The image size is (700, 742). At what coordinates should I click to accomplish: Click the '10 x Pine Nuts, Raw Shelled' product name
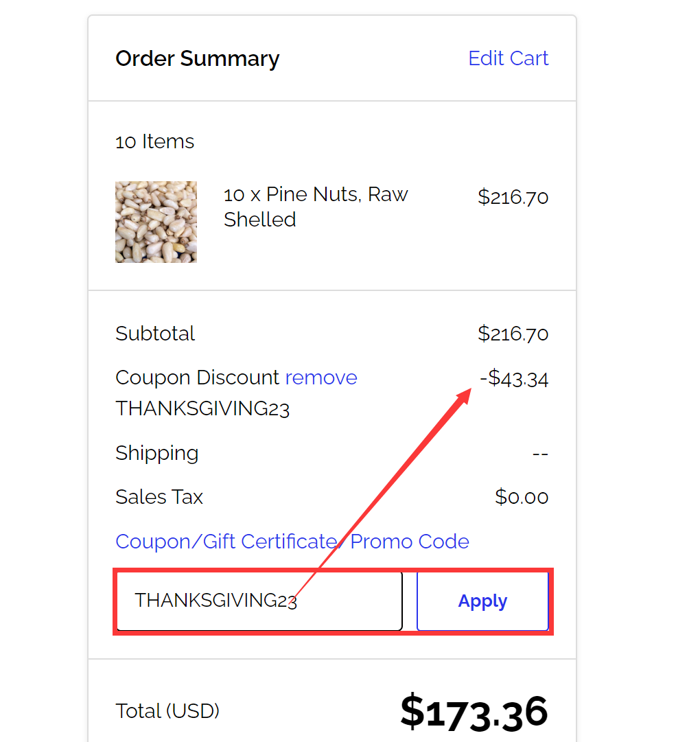(x=316, y=207)
